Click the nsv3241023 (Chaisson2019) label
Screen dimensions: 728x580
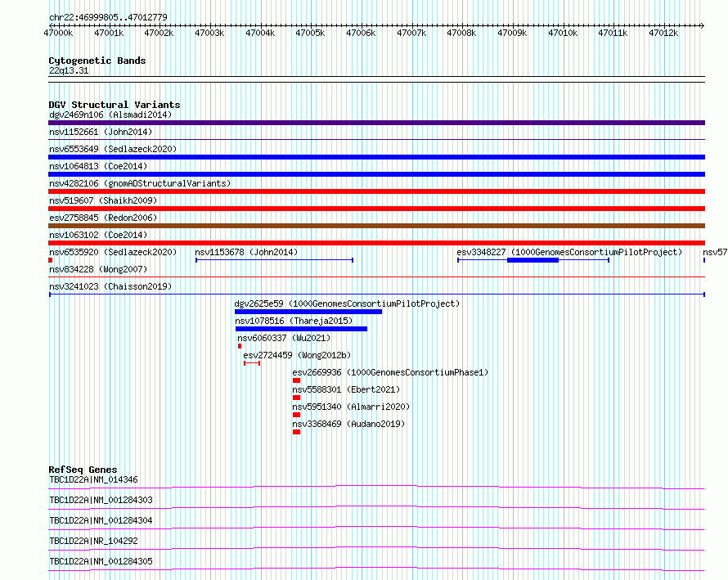pyautogui.click(x=110, y=286)
